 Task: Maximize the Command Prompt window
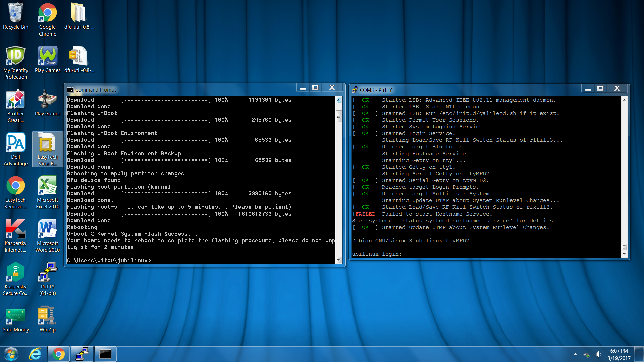315,88
